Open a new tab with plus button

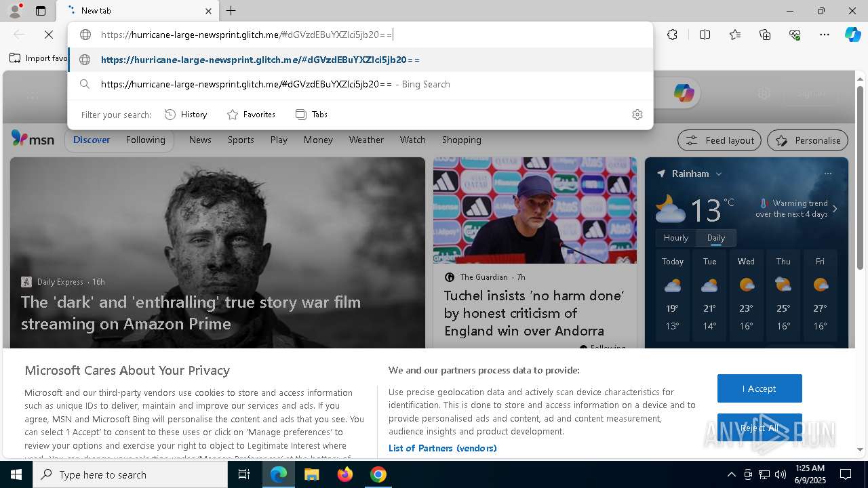pyautogui.click(x=231, y=11)
